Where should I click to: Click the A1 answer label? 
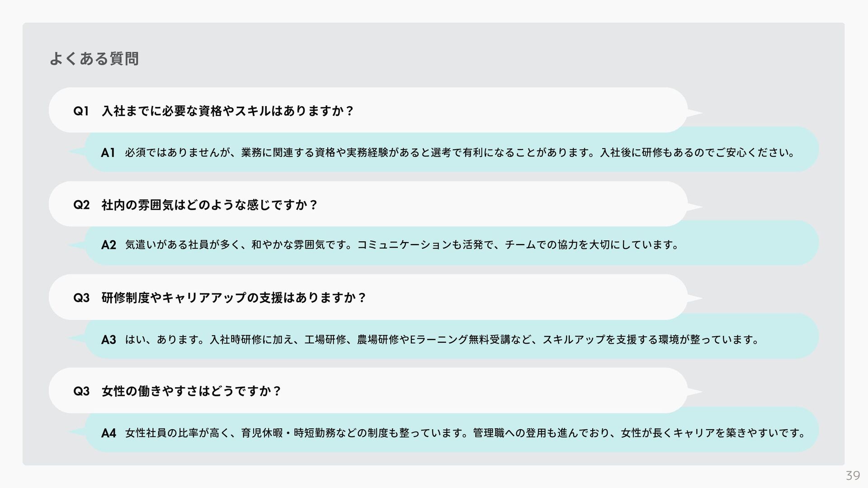pos(108,153)
